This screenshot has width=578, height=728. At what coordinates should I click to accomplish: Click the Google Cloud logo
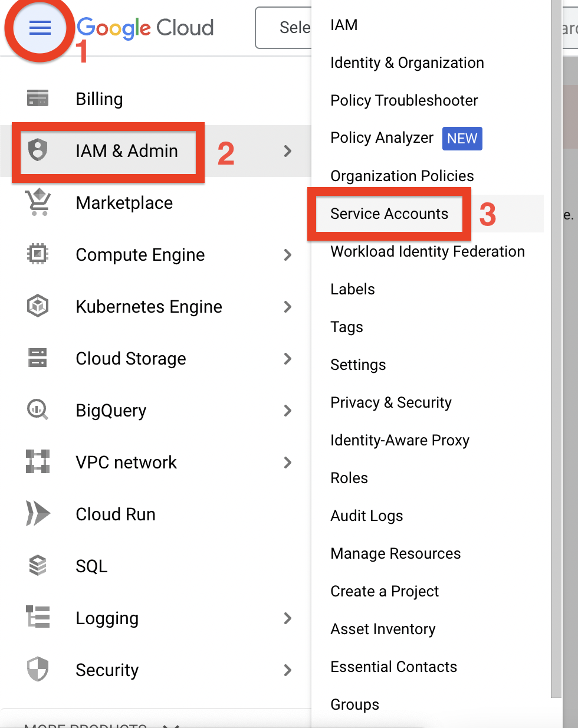145,28
